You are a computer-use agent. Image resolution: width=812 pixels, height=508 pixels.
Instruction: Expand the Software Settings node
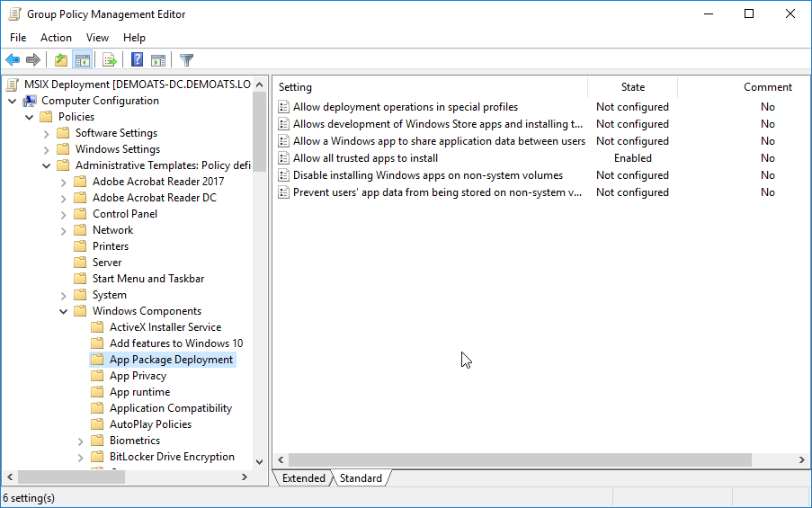click(47, 134)
